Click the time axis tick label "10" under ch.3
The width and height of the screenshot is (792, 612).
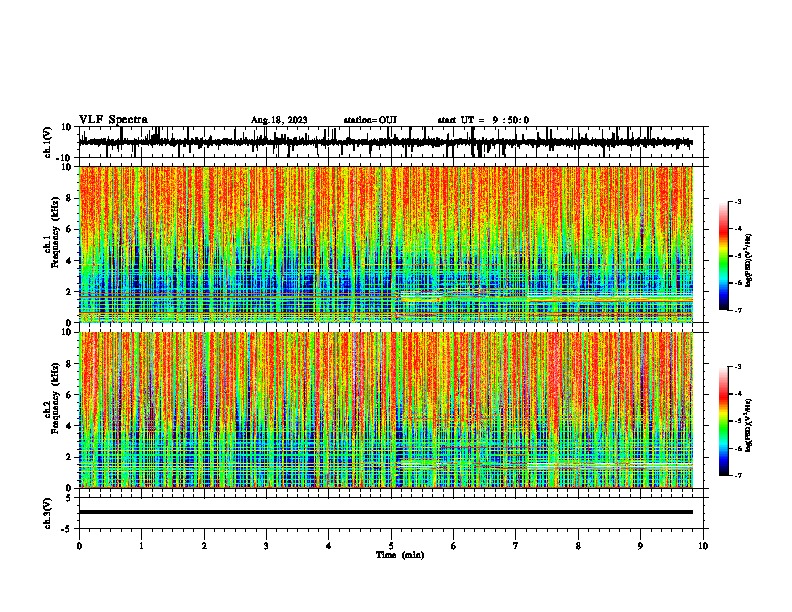(703, 546)
